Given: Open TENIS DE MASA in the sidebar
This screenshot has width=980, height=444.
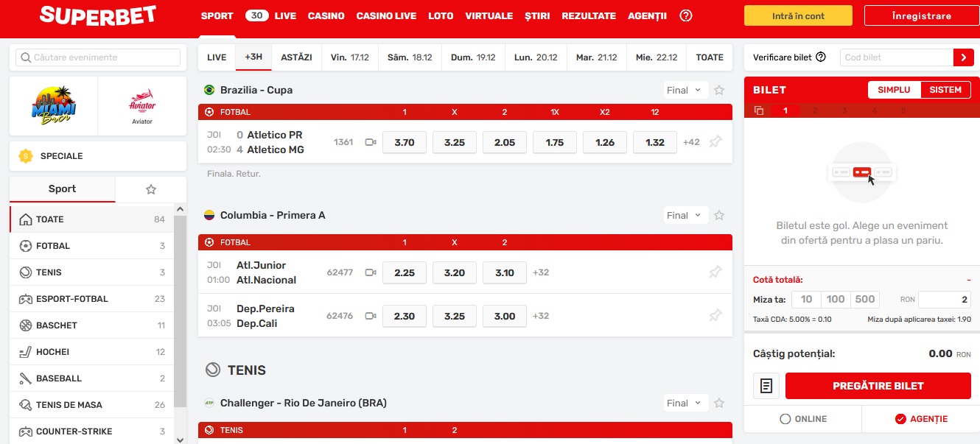Looking at the screenshot, I should click(92, 405).
